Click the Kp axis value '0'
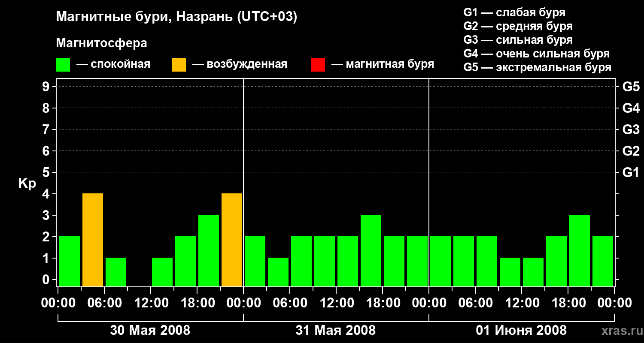Viewport: 644px width, 343px height. point(47,280)
